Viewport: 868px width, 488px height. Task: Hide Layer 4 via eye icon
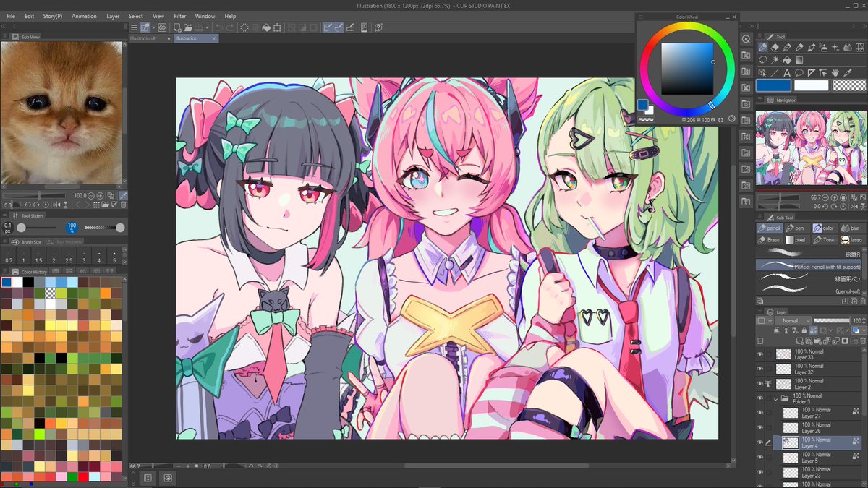[x=759, y=442]
